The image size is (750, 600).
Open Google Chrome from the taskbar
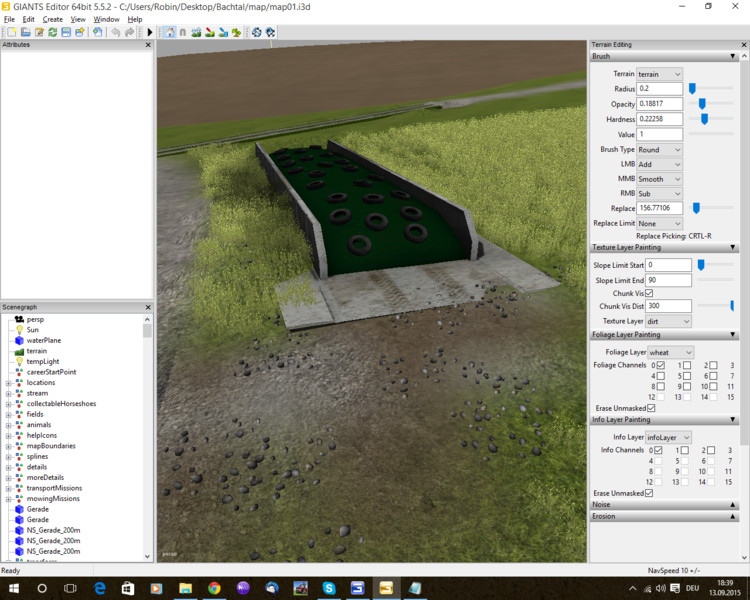pyautogui.click(x=214, y=589)
